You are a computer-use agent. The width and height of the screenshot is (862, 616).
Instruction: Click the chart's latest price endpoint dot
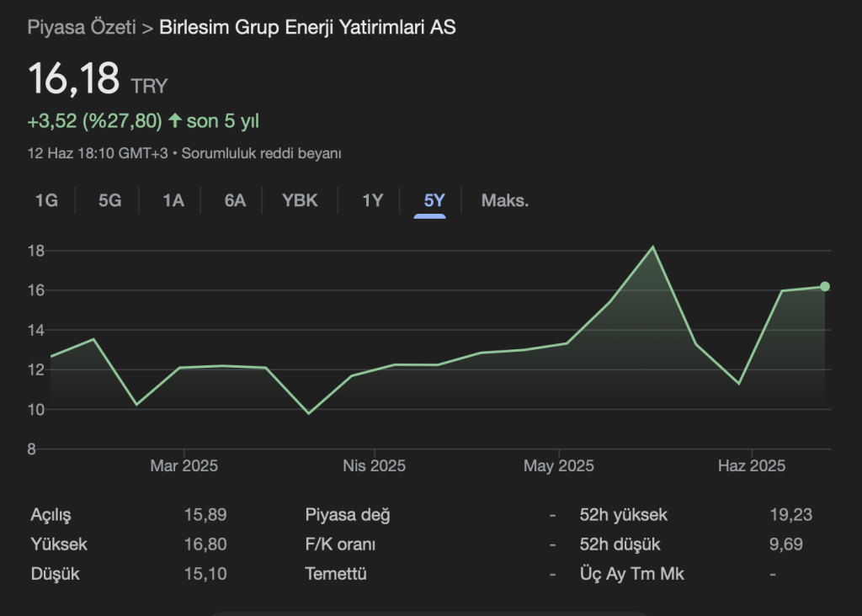(825, 286)
